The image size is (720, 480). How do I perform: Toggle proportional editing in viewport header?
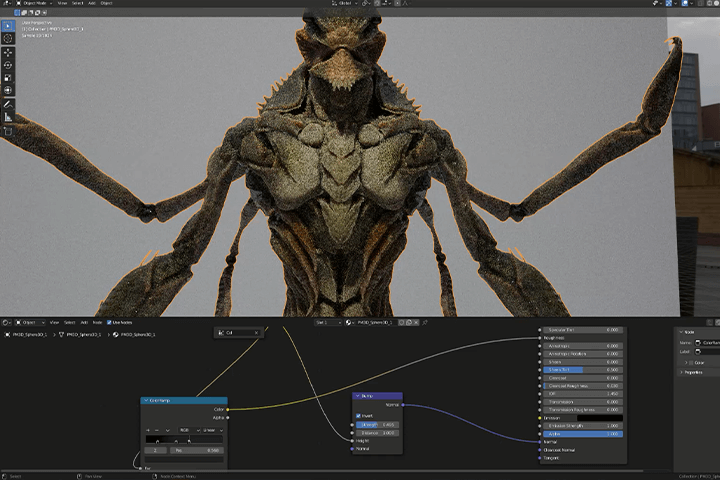click(x=399, y=3)
